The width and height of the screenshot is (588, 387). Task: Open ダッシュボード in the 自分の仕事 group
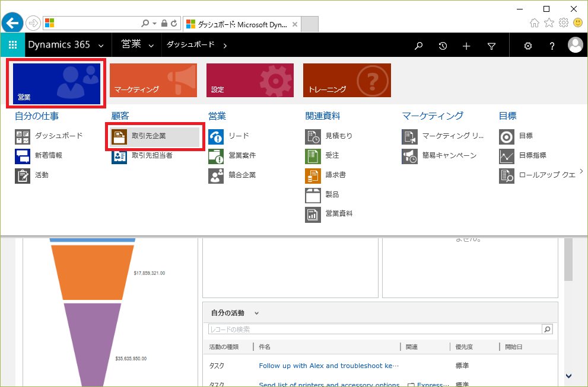(49, 136)
